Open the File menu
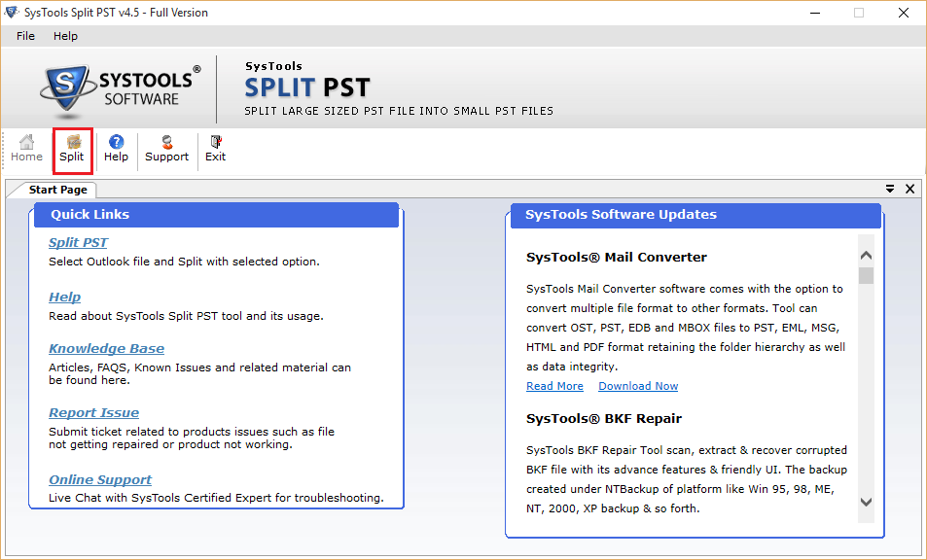Image resolution: width=927 pixels, height=560 pixels. [x=25, y=36]
